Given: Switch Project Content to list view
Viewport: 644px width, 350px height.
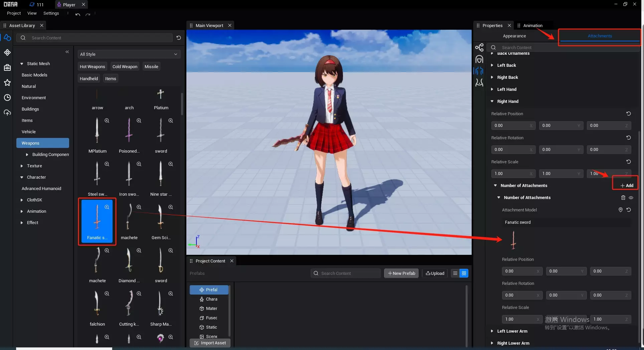Looking at the screenshot, I should [x=455, y=273].
